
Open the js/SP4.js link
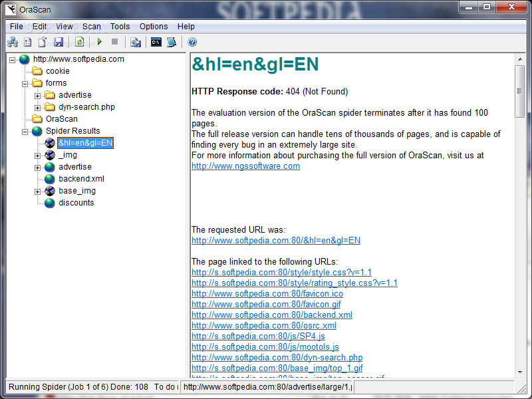pyautogui.click(x=258, y=336)
